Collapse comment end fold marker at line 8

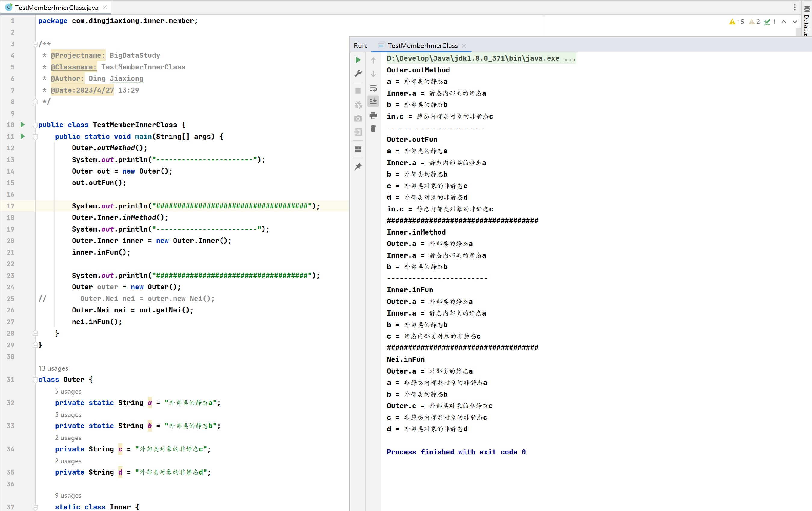coord(36,102)
